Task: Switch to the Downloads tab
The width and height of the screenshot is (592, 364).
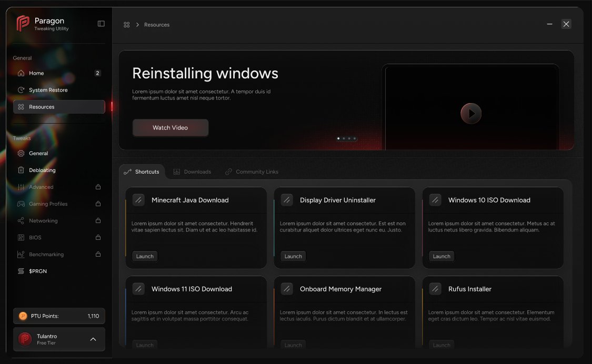Action: point(192,172)
